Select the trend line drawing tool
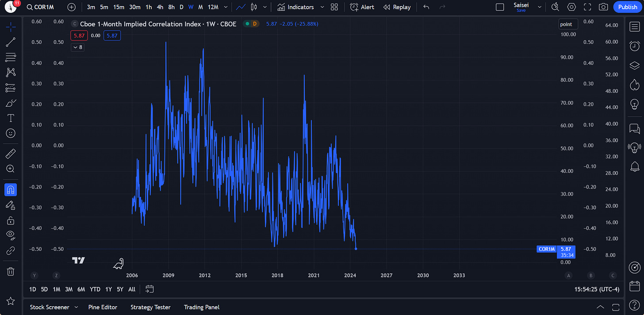 click(11, 42)
